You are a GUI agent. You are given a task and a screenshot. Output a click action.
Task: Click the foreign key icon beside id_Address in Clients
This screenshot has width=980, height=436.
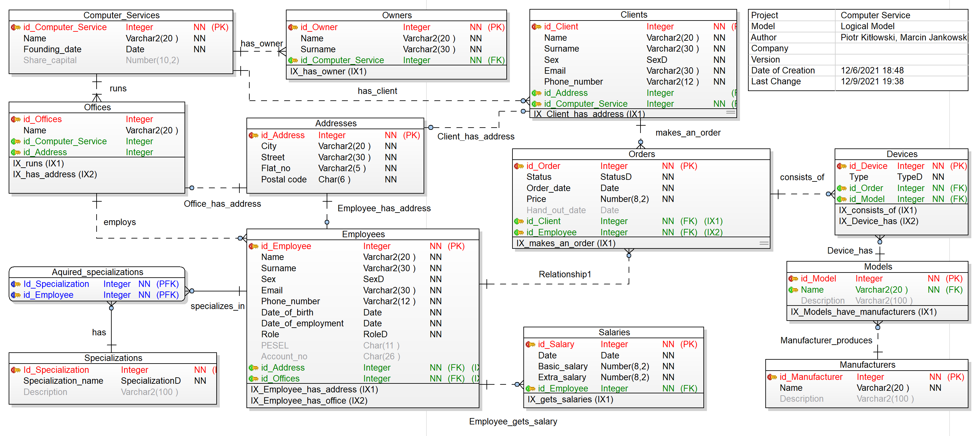click(x=536, y=93)
